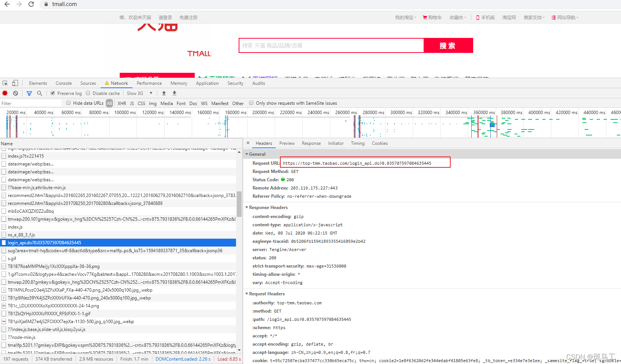
Task: Expand the 我的淘宝 dropdown menu
Action: pyautogui.click(x=405, y=18)
